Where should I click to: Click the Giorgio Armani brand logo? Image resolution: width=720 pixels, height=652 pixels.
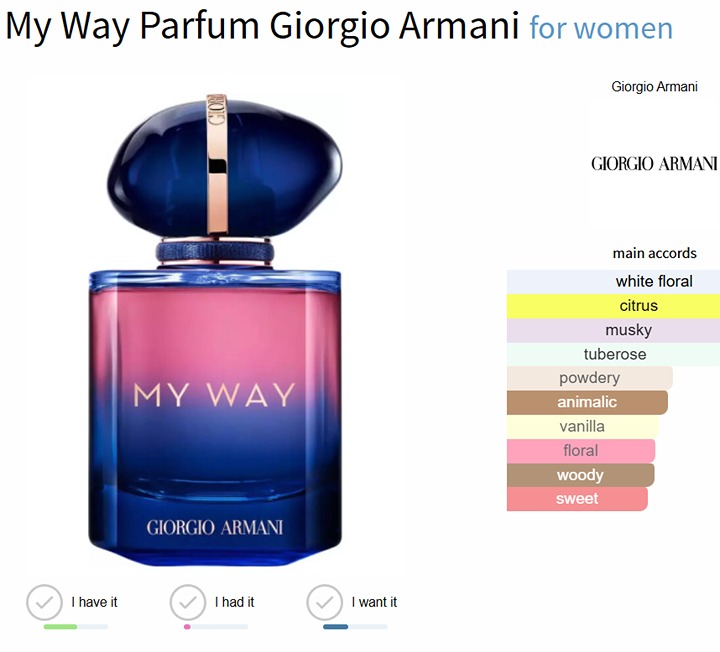pyautogui.click(x=654, y=163)
